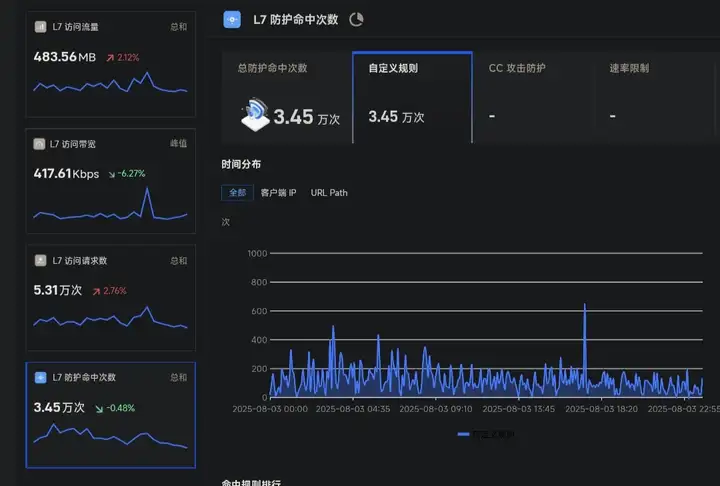Open the L7 访问请求数 sparkline chart

coord(110,317)
